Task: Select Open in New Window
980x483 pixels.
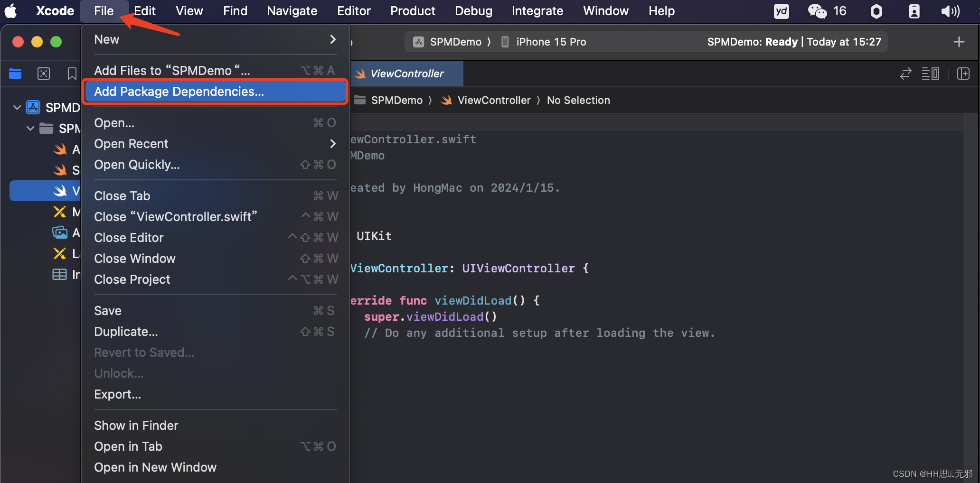Action: tap(216, 467)
